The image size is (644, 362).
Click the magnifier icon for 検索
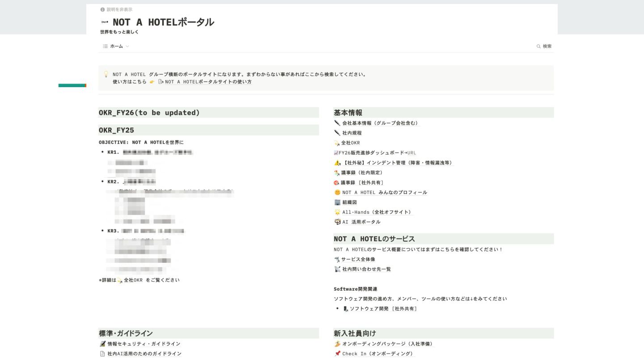click(538, 46)
